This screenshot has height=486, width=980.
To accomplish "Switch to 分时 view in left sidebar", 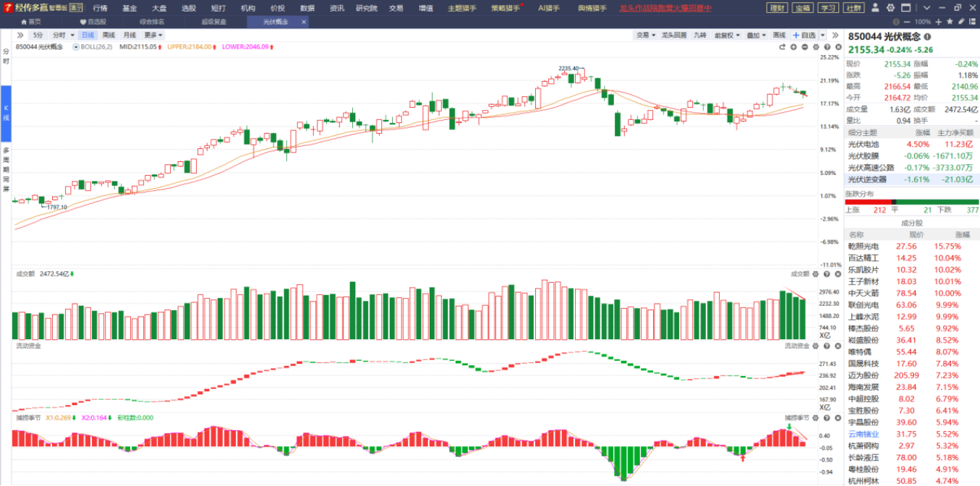I will coord(6,56).
